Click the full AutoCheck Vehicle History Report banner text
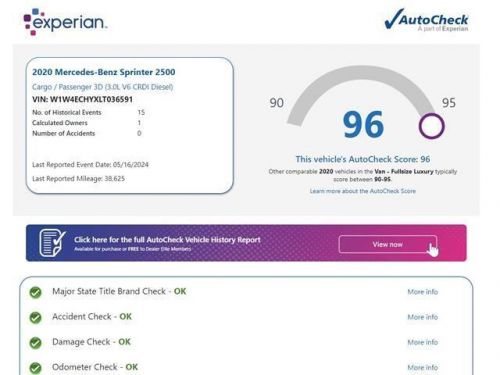The image size is (500, 375). pyautogui.click(x=167, y=240)
